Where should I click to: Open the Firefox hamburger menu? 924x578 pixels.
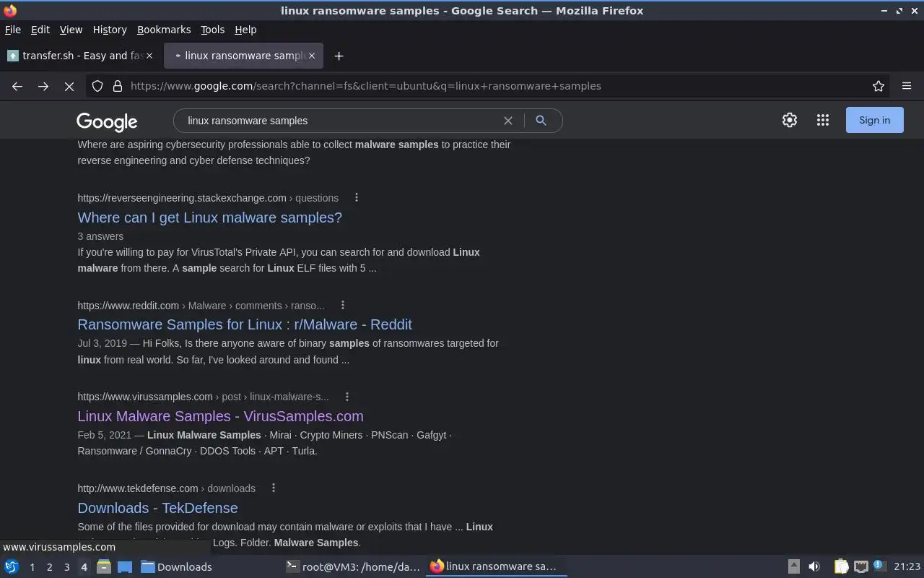point(907,86)
